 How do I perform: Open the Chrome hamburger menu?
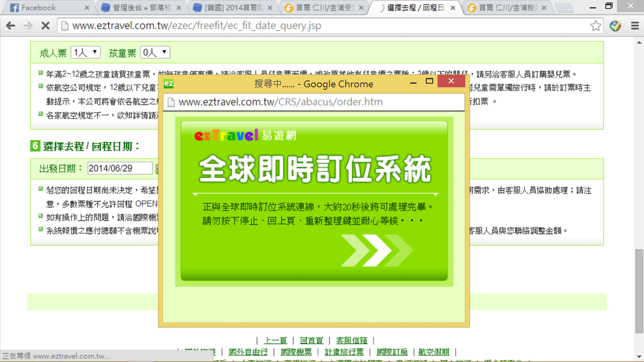(634, 26)
